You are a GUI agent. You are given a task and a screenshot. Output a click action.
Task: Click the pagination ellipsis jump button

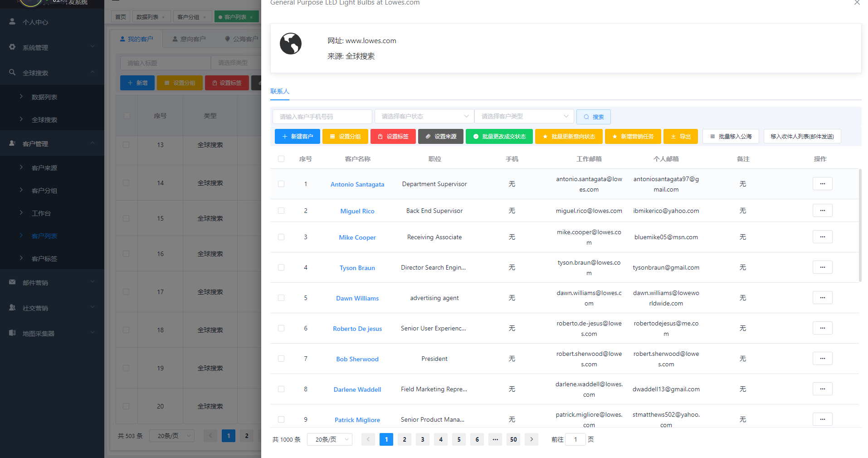[495, 439]
